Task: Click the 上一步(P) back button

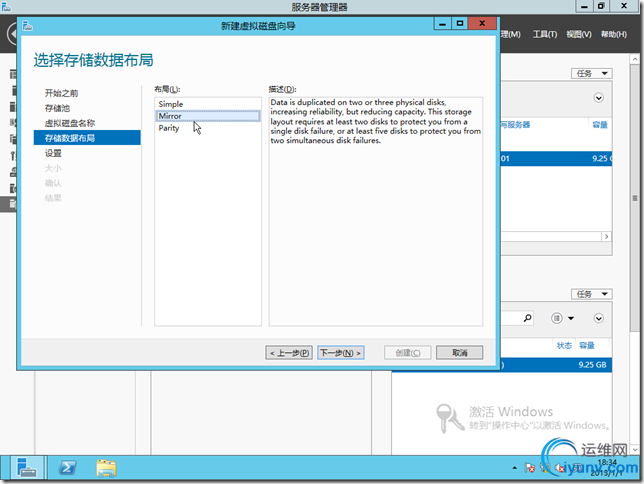Action: (289, 353)
